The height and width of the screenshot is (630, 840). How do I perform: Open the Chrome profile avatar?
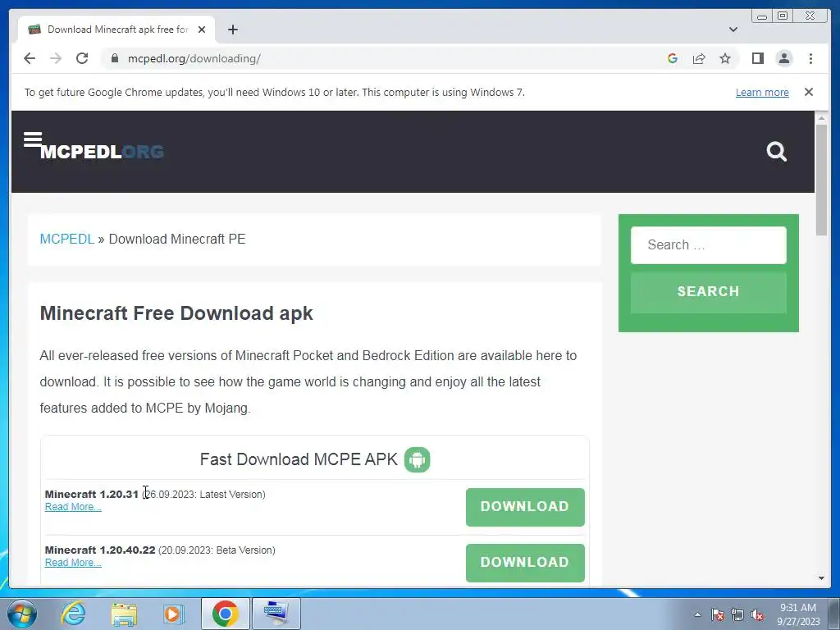783,58
